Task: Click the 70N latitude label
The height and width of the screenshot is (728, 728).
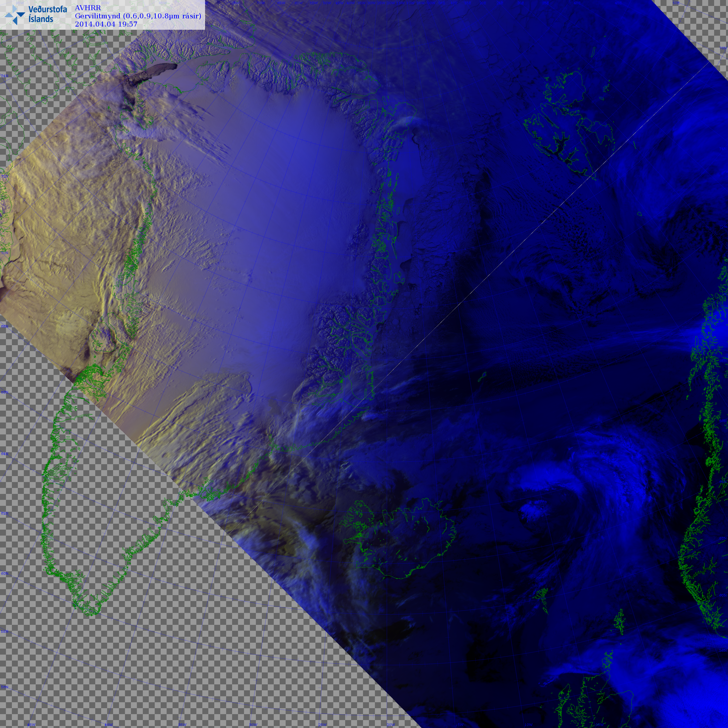Action: tap(4, 253)
